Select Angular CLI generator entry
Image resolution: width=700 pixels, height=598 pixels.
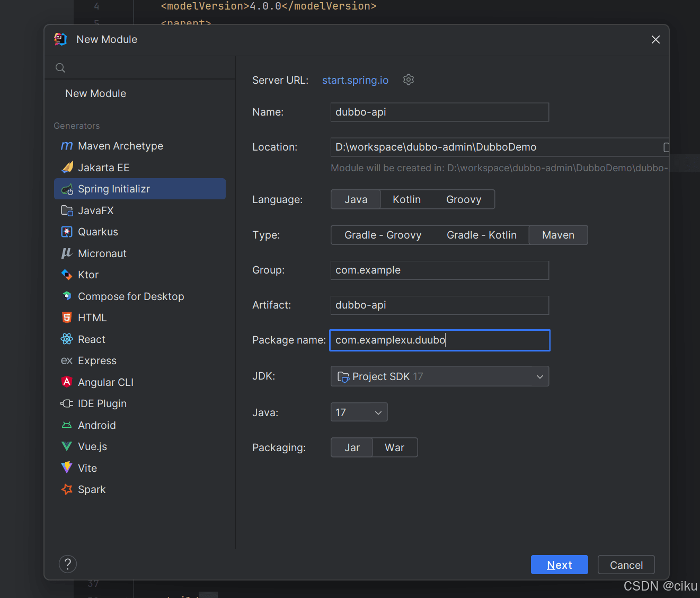click(x=140, y=382)
